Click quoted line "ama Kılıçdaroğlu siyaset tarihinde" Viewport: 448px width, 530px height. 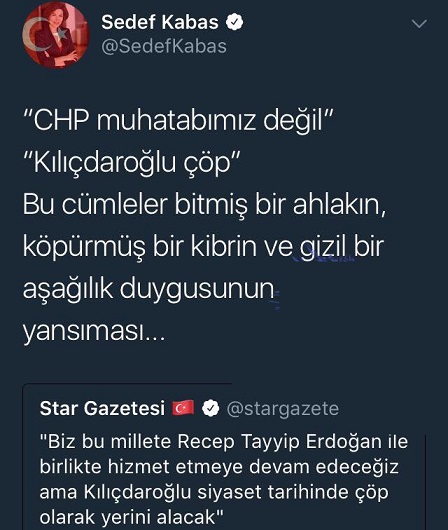pyautogui.click(x=214, y=492)
